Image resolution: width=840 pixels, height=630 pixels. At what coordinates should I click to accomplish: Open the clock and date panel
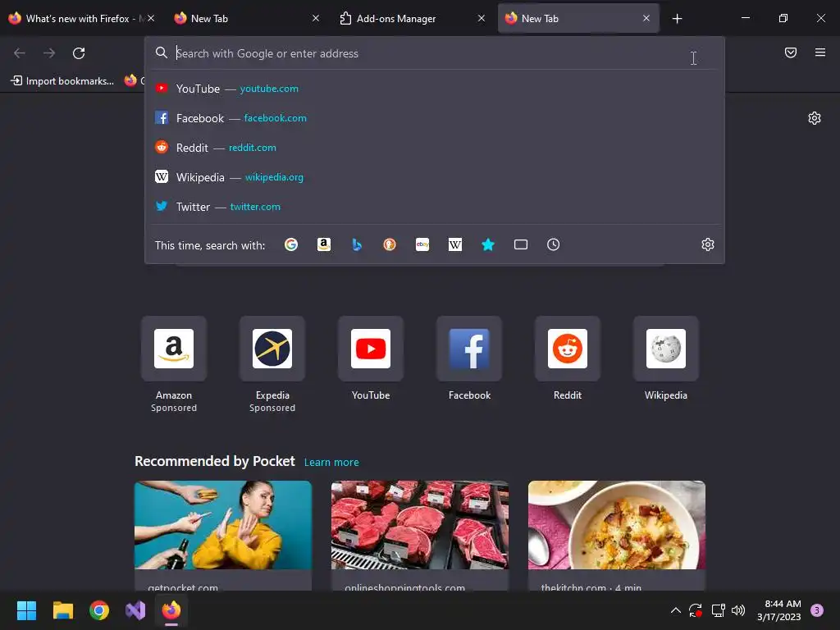pyautogui.click(x=779, y=610)
